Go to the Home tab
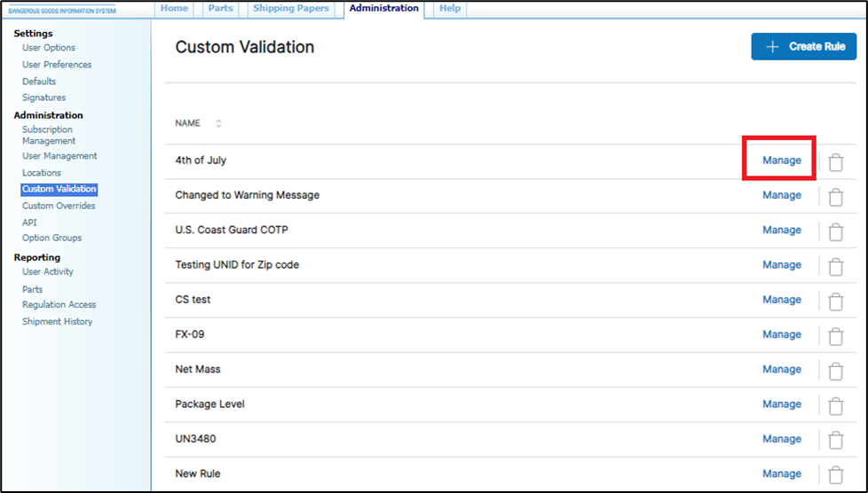Viewport: 868px width, 493px height. 174,9
